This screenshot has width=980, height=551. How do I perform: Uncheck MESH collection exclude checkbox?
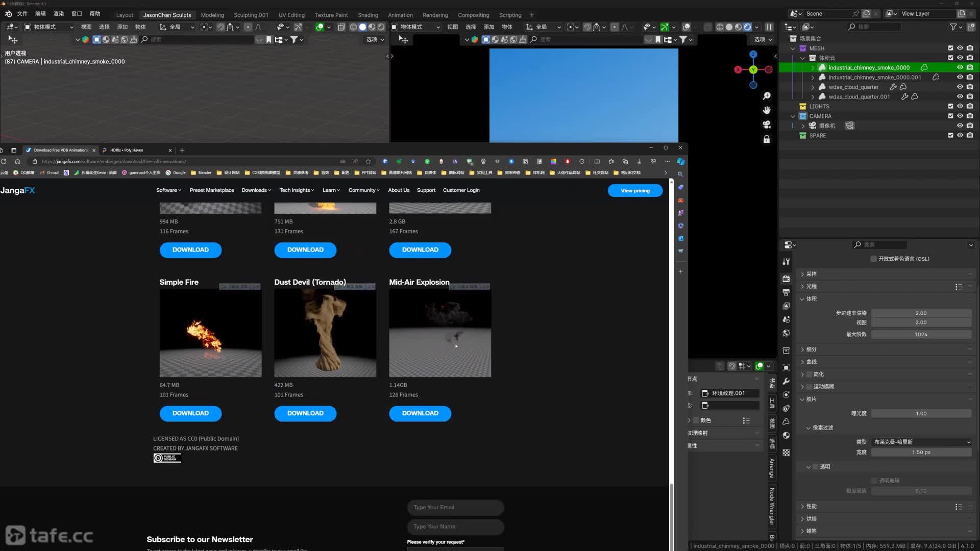point(950,48)
